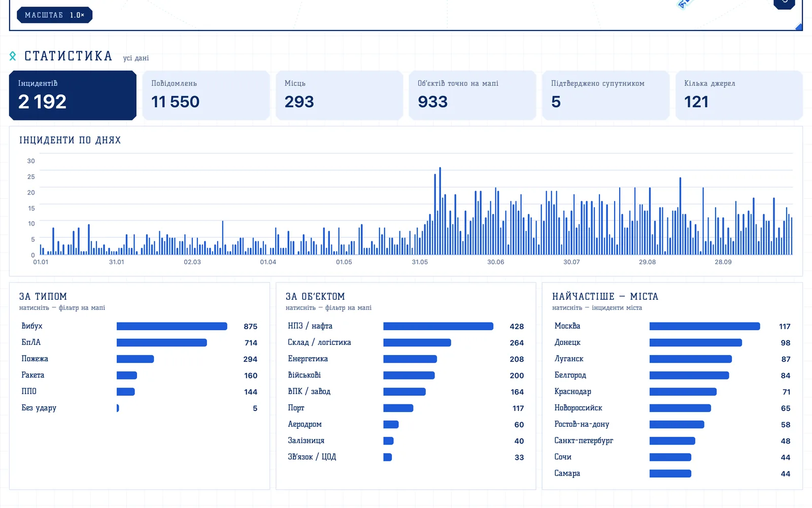Click the Самара city row
The height and width of the screenshot is (508, 812).
(x=672, y=473)
